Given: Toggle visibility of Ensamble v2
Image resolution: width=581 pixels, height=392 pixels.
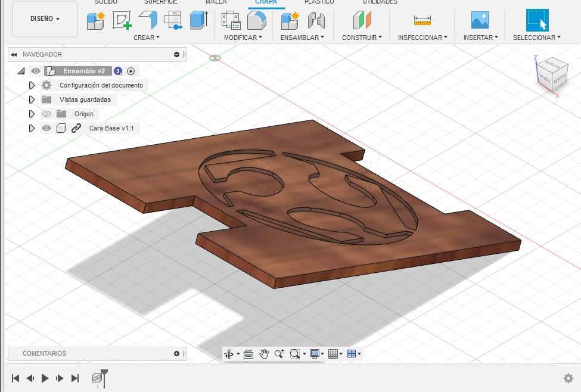Looking at the screenshot, I should click(x=36, y=71).
